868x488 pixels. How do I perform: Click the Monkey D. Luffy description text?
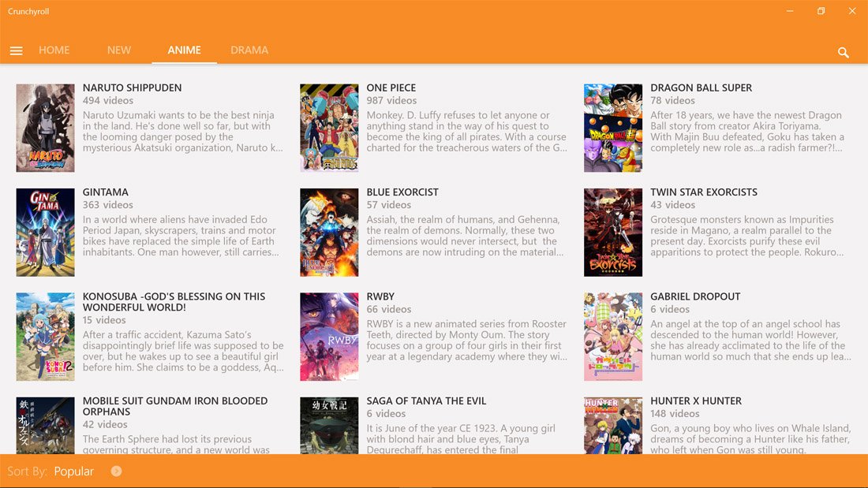coord(466,132)
